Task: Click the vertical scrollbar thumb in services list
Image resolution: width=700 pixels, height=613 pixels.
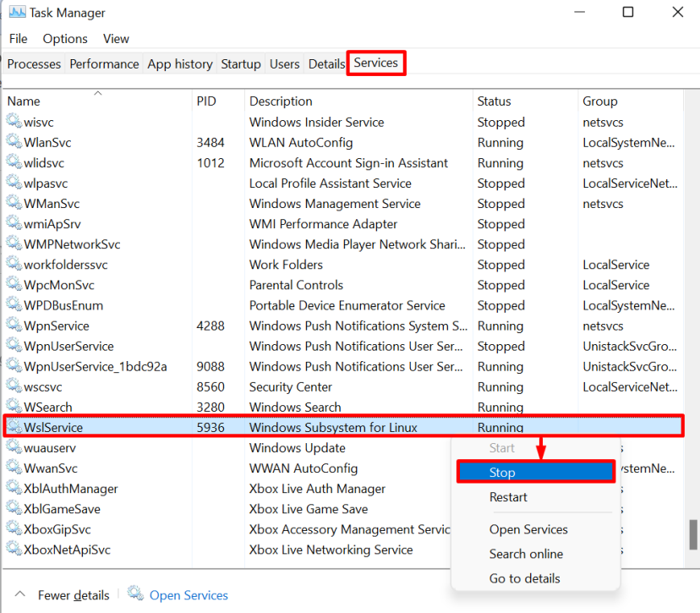Action: [692, 534]
